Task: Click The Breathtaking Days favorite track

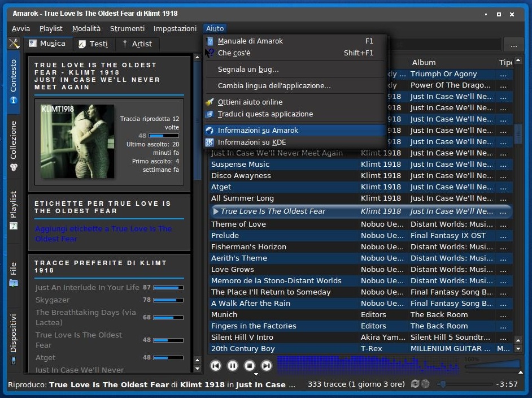Action: coord(85,317)
